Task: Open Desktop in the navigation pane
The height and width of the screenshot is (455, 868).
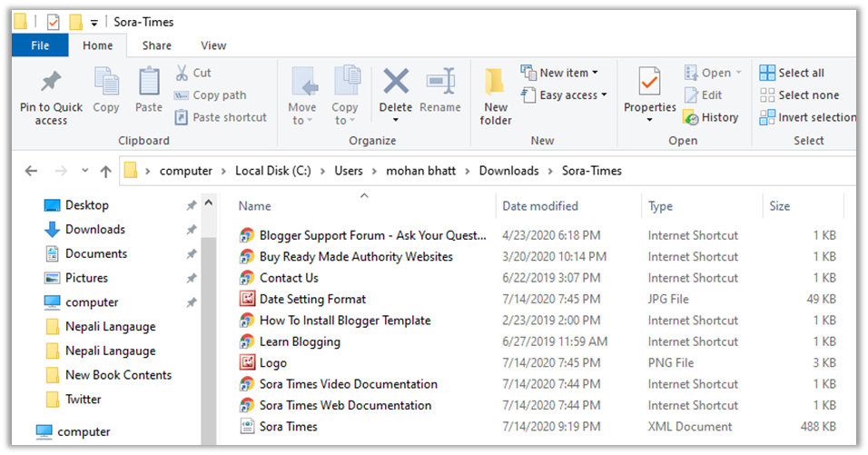Action: [87, 205]
